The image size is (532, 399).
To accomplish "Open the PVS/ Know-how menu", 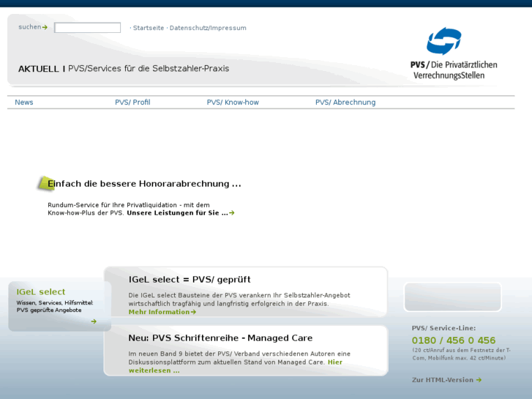I will 233,102.
